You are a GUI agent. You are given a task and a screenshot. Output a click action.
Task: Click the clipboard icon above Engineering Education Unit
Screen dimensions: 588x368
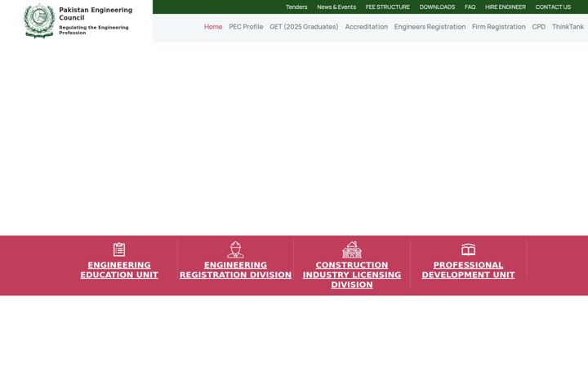(x=119, y=249)
